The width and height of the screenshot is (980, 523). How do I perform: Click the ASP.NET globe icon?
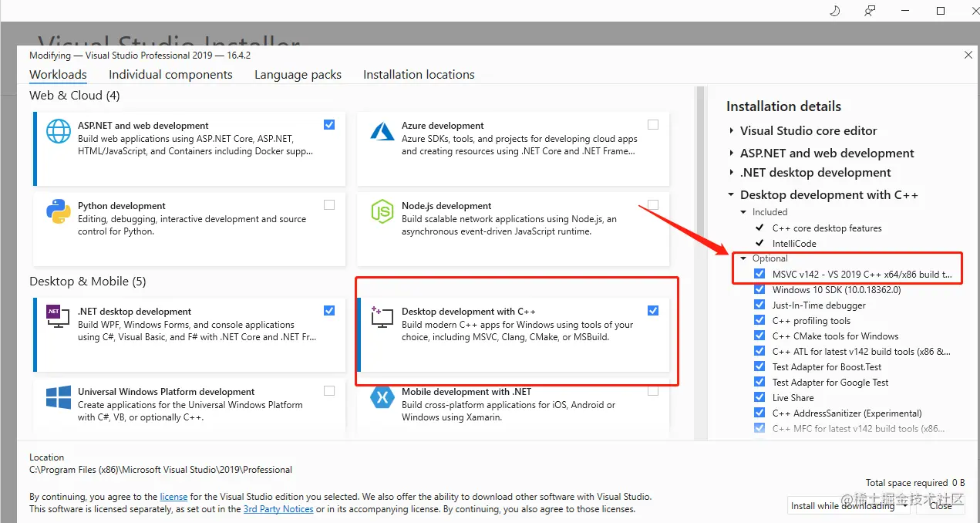[x=59, y=131]
